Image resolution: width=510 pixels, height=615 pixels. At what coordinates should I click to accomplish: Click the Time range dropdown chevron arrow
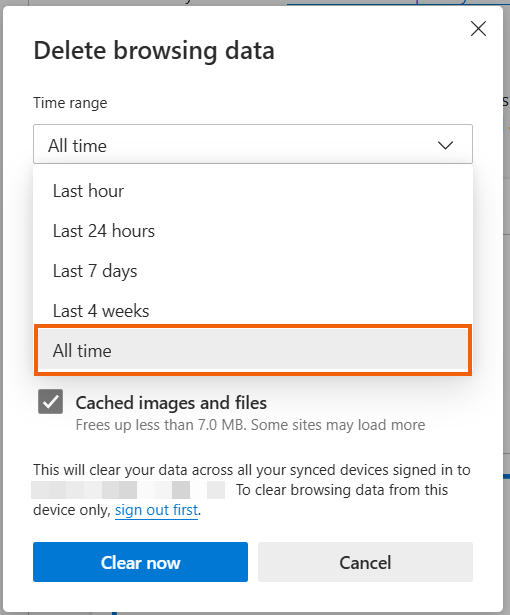[x=445, y=146]
